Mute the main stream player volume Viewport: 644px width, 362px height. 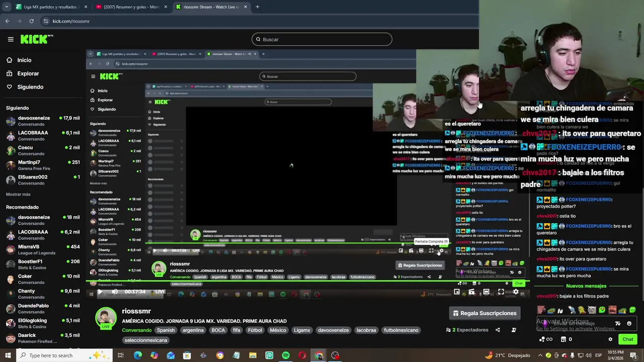tap(115, 292)
